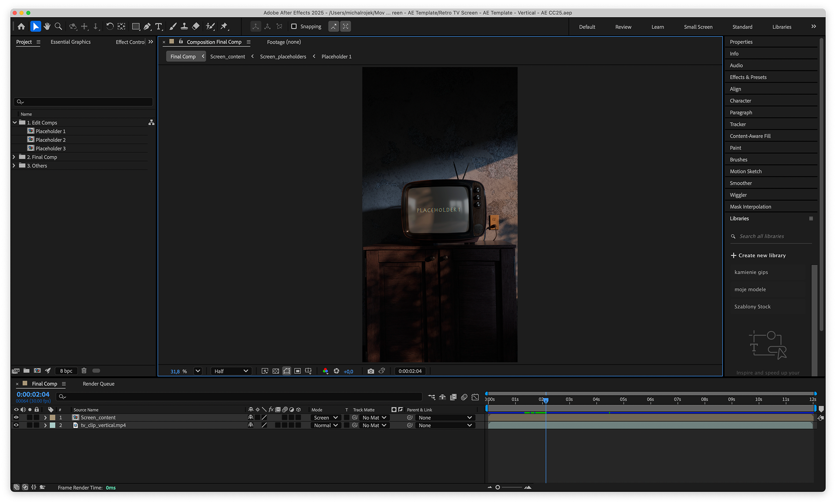Select the Eraser tool
836x504 pixels.
[196, 27]
